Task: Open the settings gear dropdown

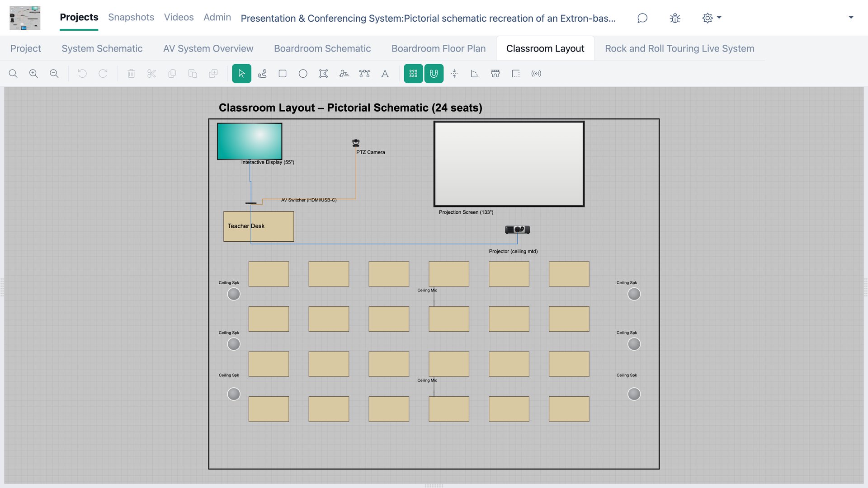Action: click(712, 18)
